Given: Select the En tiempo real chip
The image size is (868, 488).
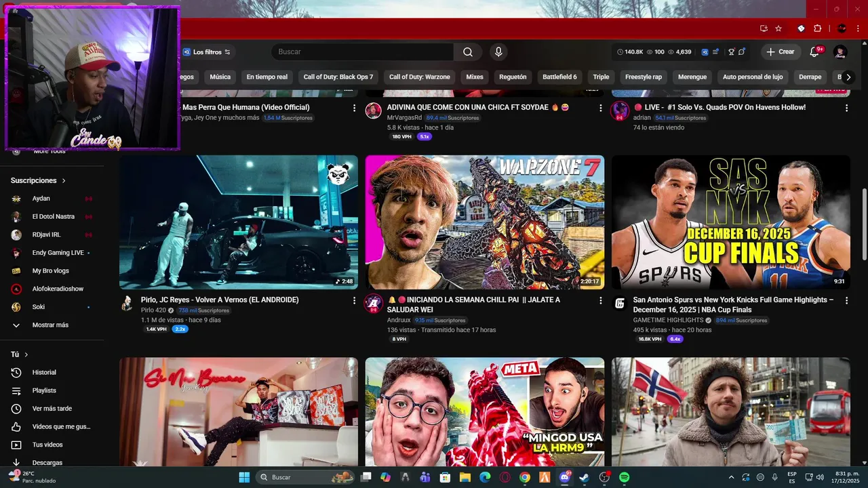Looking at the screenshot, I should (267, 77).
